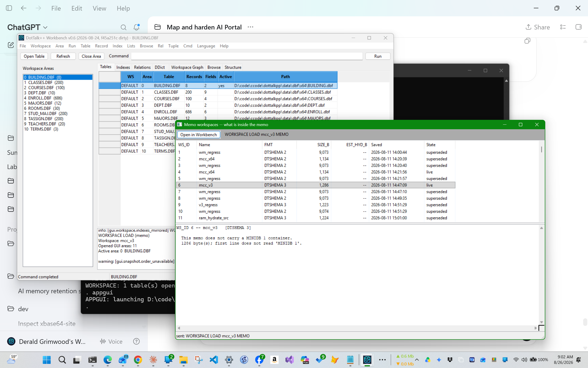Select the v3_regress row in memo list
Screen dimensions: 588x368
pyautogui.click(x=315, y=205)
